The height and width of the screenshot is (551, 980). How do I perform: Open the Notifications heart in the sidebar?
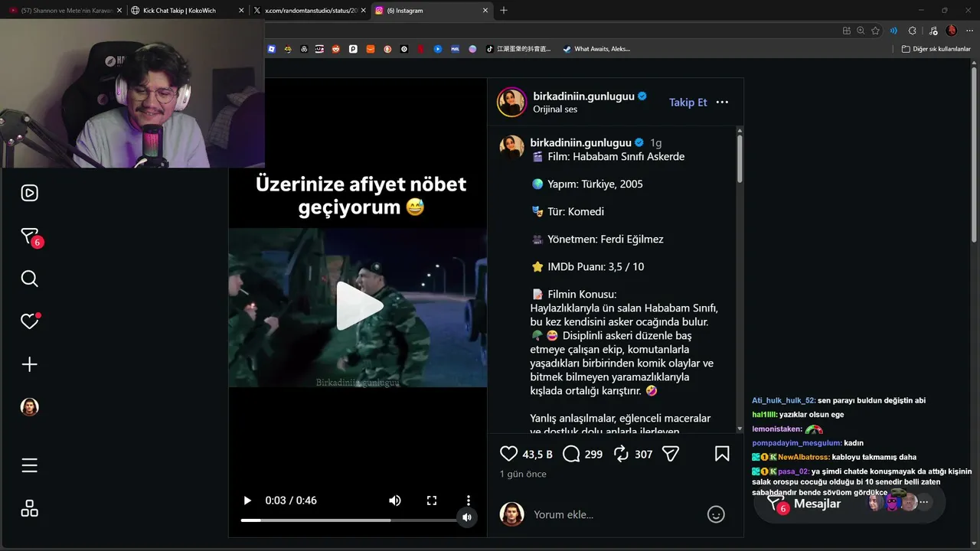[x=29, y=321]
